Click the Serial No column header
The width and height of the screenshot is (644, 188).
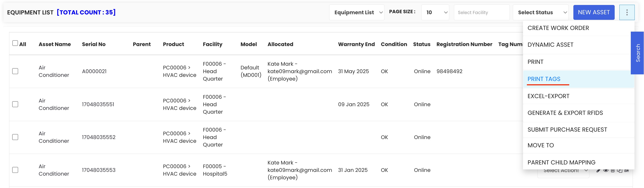click(94, 44)
